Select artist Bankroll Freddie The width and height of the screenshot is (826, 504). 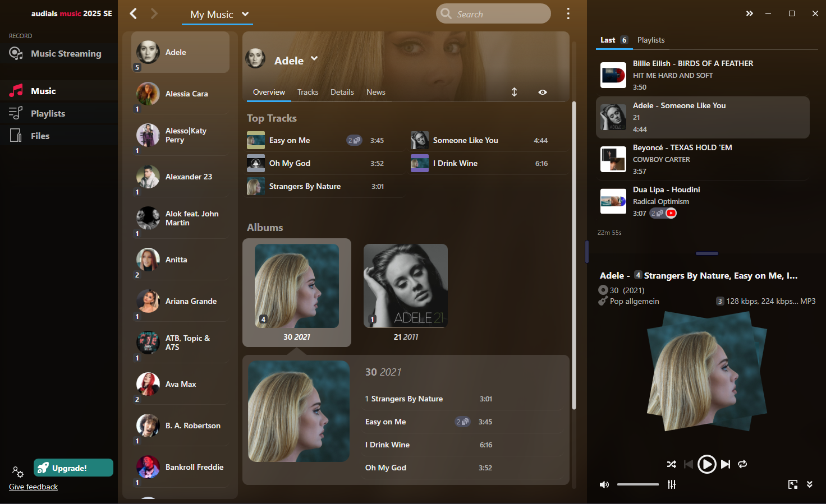click(180, 467)
